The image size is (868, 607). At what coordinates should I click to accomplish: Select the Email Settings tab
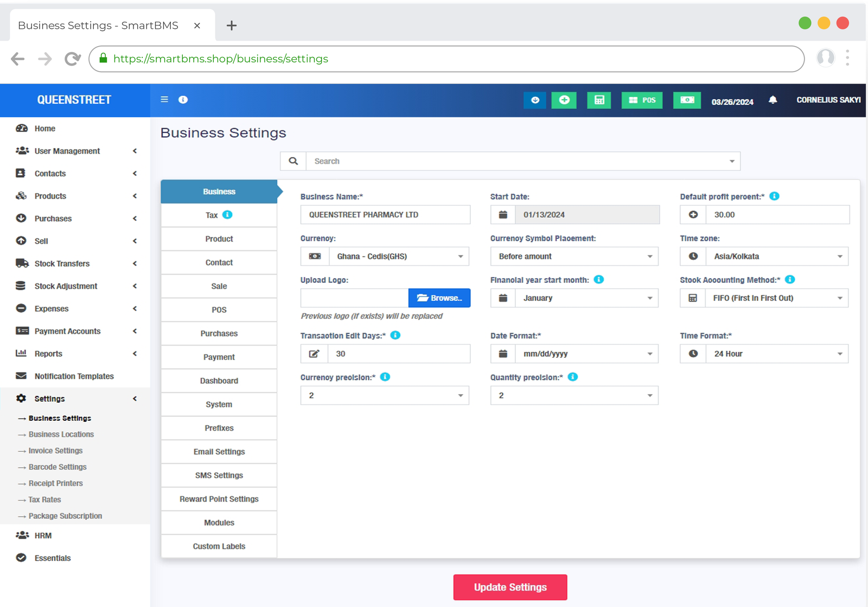219,452
